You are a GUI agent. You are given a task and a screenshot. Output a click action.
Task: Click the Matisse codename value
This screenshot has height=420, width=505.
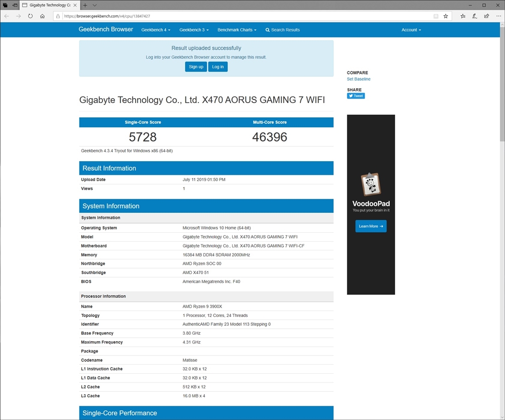tap(190, 360)
